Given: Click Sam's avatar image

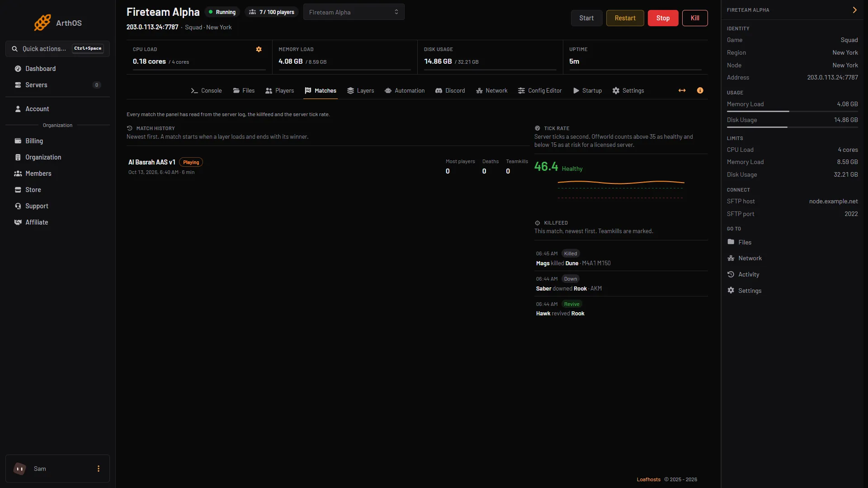Looking at the screenshot, I should 19,469.
